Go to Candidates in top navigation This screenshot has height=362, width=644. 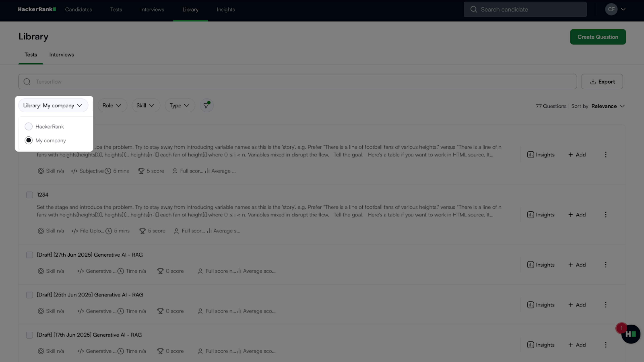[x=78, y=9]
